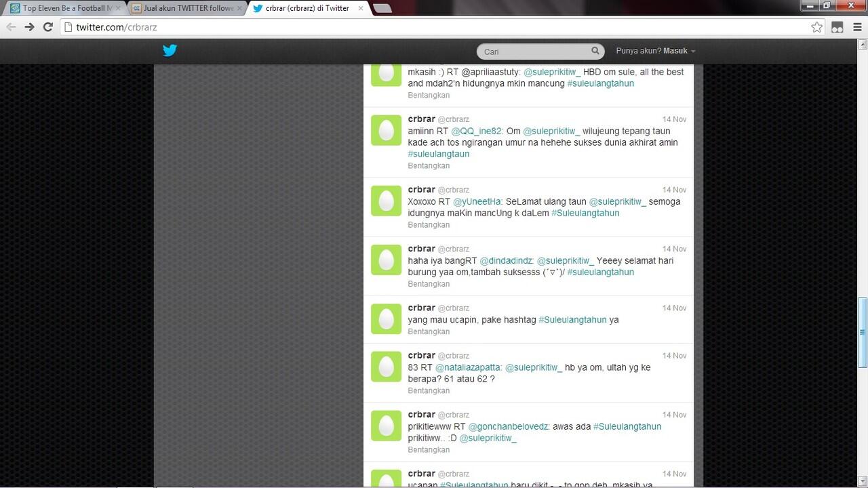
Task: Open a new browser tab
Action: click(382, 8)
